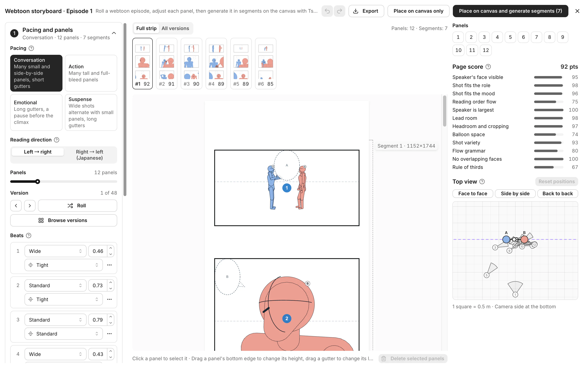Image resolution: width=588 pixels, height=368 pixels.
Task: Open the Top view help icon
Action: 482,182
